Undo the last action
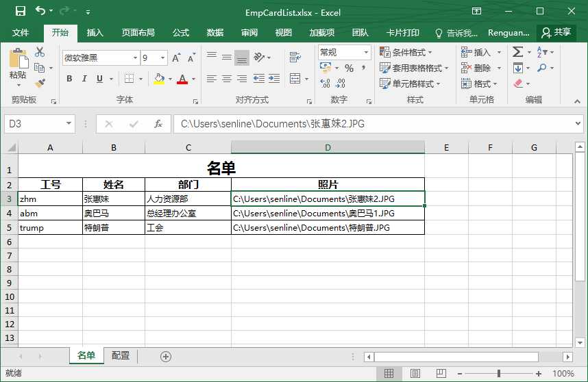This screenshot has width=588, height=382. [40, 11]
